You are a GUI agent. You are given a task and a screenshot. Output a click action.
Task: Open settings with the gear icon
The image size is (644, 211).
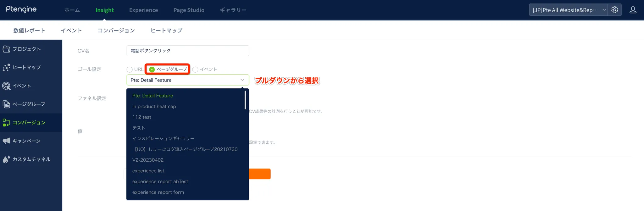[615, 10]
